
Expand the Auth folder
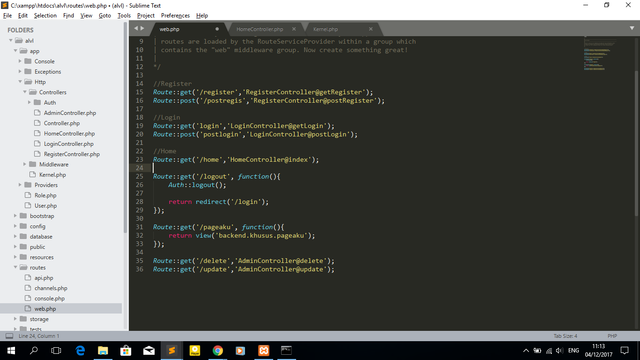[29, 102]
